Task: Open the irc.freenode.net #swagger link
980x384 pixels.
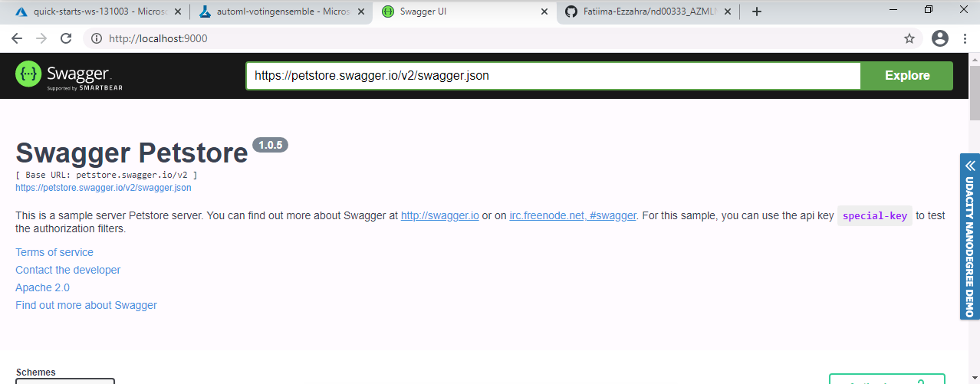Action: [573, 216]
